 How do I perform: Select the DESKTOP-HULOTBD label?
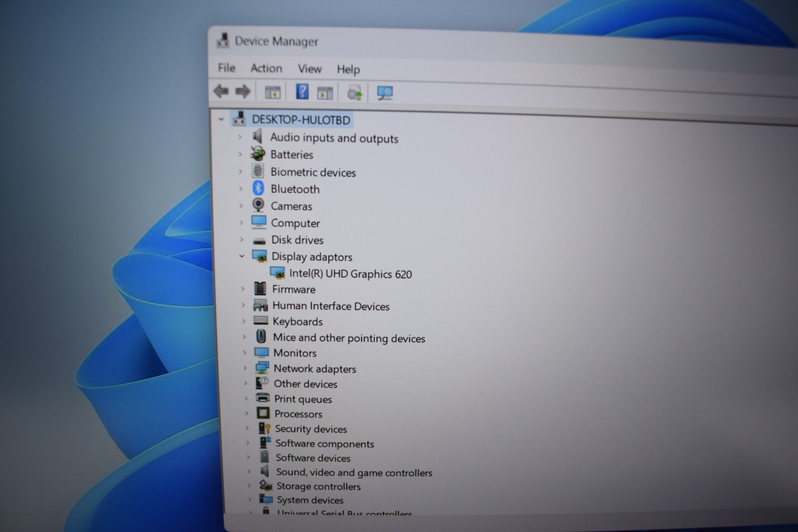[301, 120]
